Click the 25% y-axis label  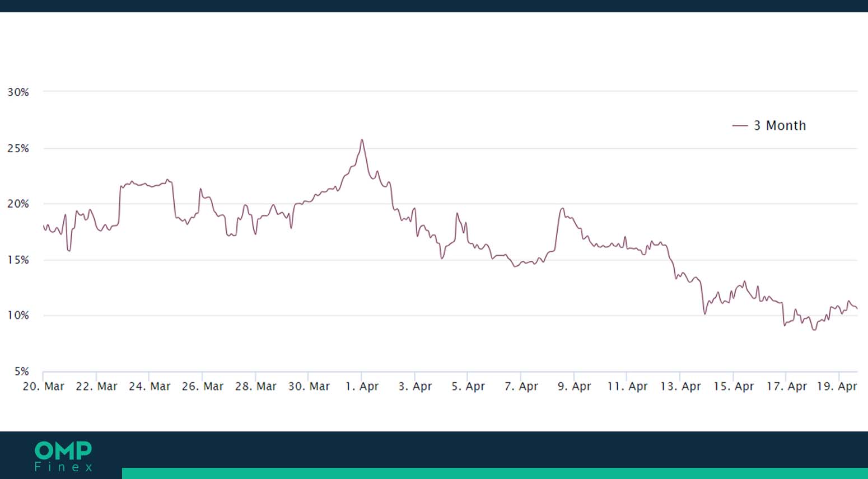point(18,149)
